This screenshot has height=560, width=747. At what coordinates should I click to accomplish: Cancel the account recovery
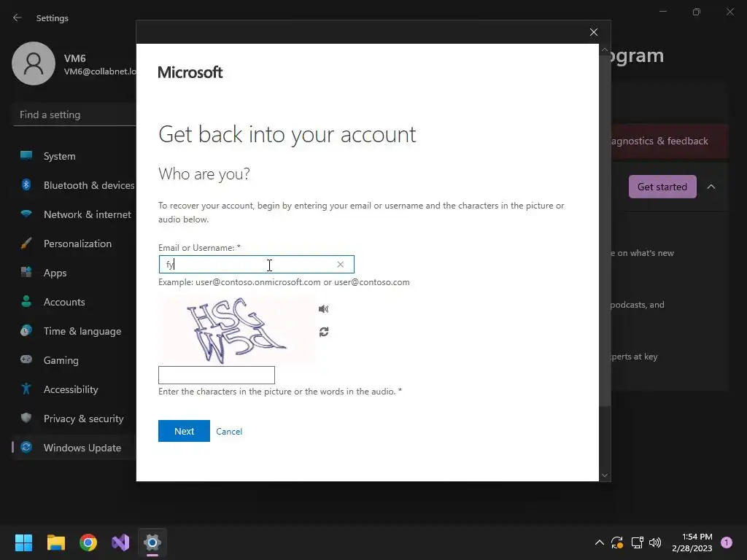(x=229, y=432)
